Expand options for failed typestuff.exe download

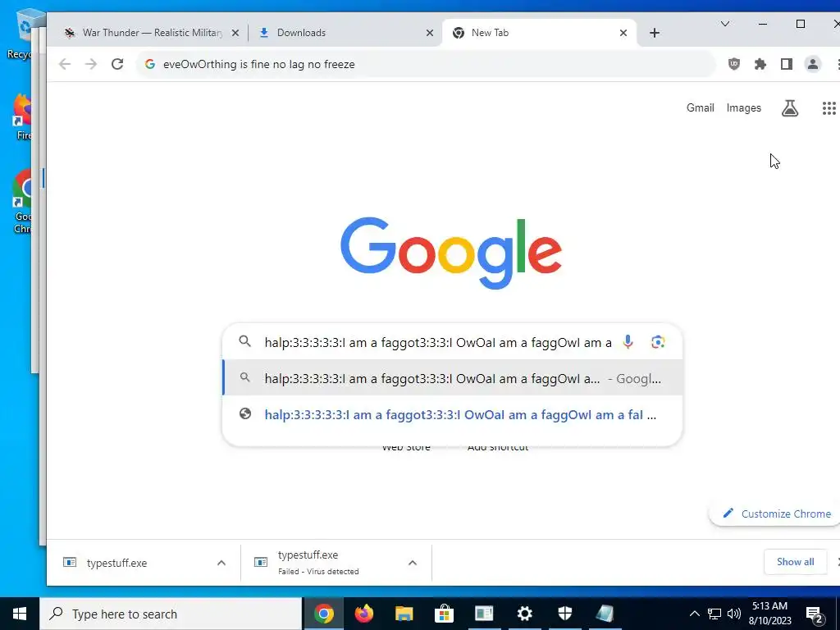(413, 563)
